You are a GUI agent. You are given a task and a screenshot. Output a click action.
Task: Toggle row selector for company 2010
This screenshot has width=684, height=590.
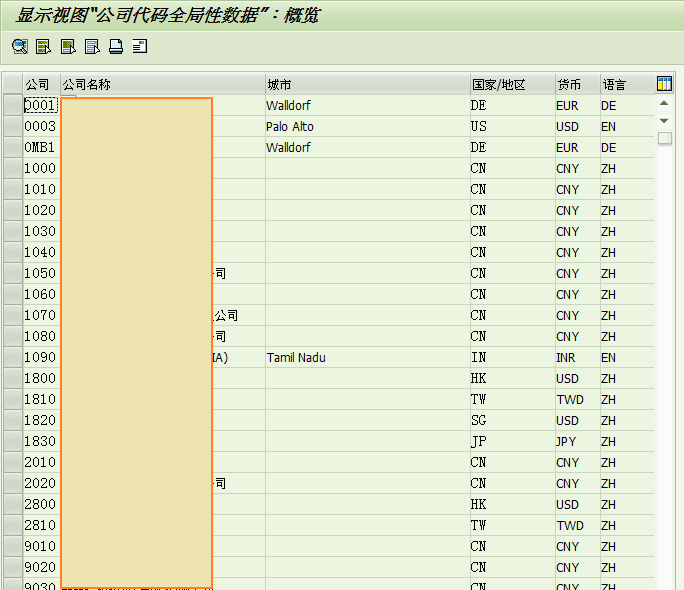13,462
